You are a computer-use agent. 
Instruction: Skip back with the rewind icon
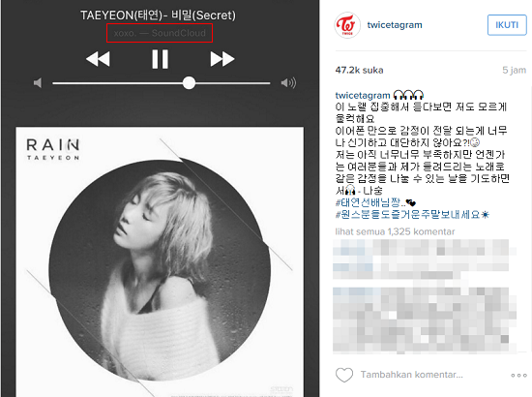[x=98, y=59]
